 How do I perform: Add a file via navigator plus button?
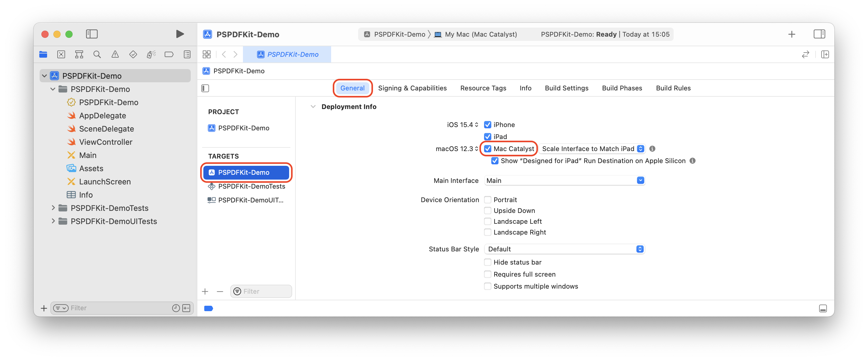(x=44, y=308)
